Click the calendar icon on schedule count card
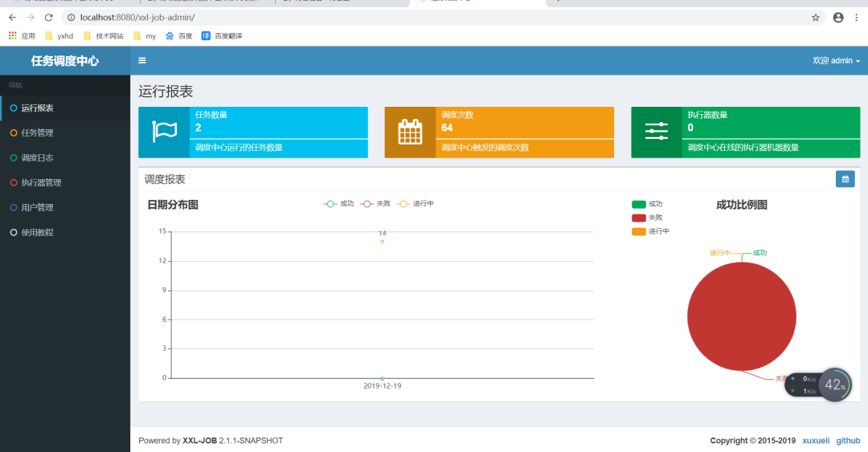The width and height of the screenshot is (868, 452). pos(410,132)
